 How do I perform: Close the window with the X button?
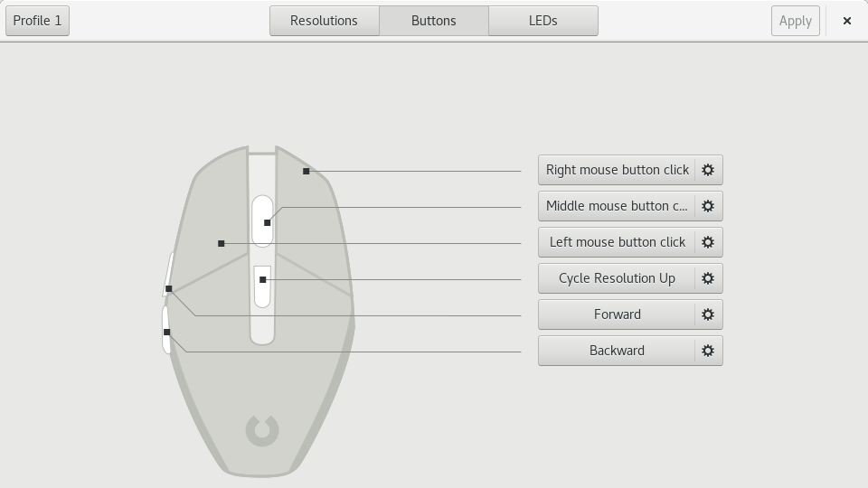(846, 21)
